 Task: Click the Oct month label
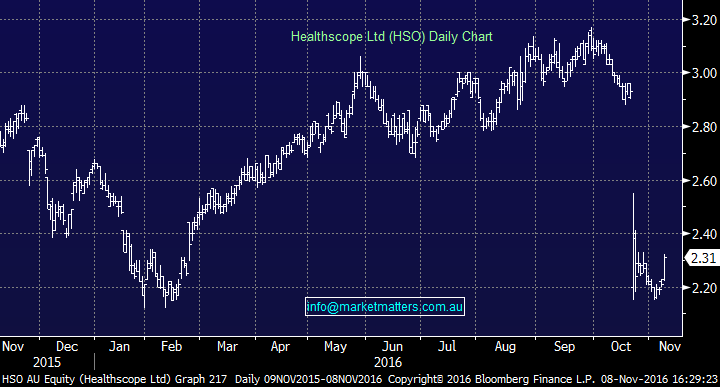(x=621, y=346)
